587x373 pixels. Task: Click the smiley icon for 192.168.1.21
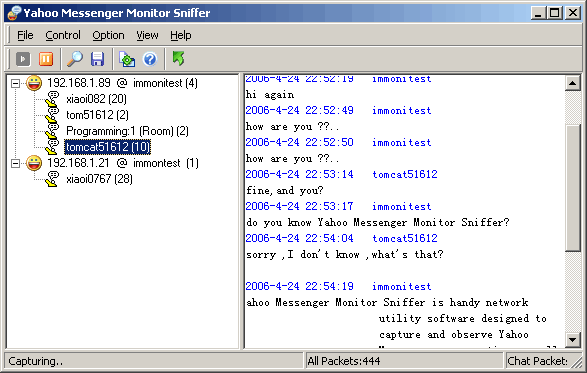[x=34, y=163]
